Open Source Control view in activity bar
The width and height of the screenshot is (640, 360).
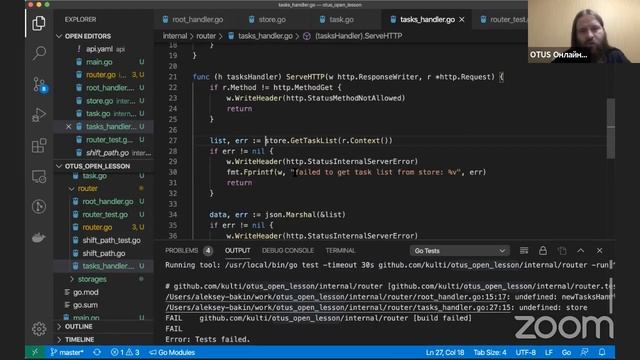(40, 84)
